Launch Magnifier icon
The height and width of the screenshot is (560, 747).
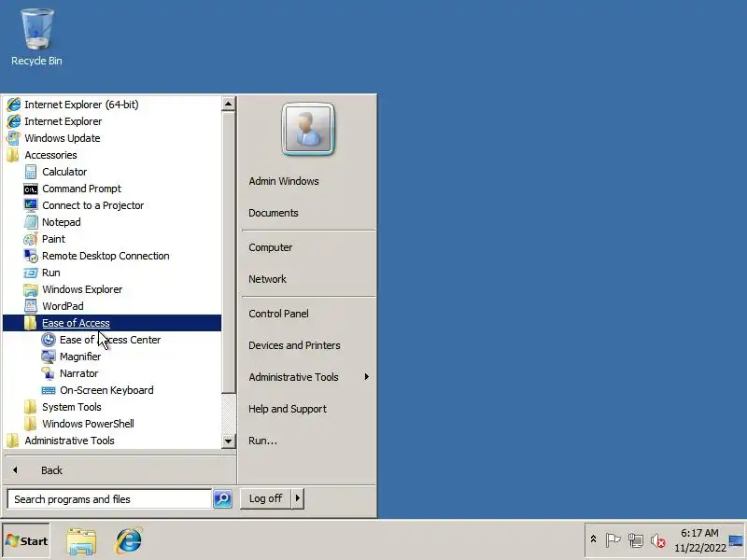[x=49, y=357]
